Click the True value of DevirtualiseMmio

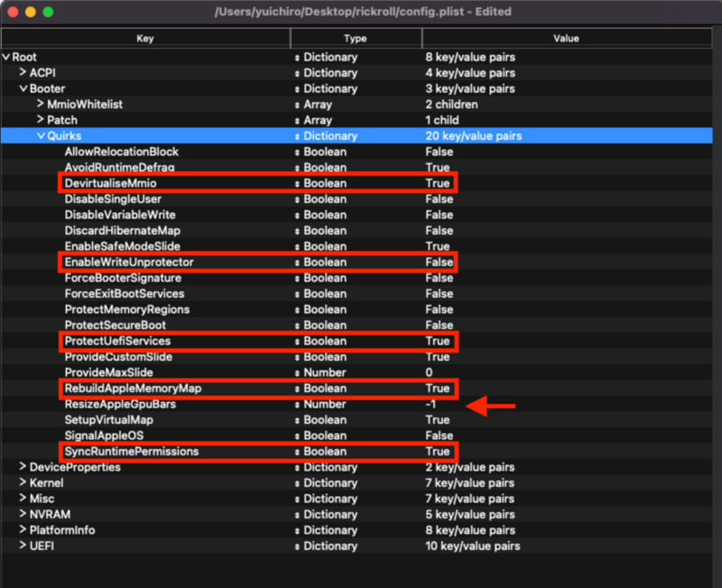pos(438,183)
